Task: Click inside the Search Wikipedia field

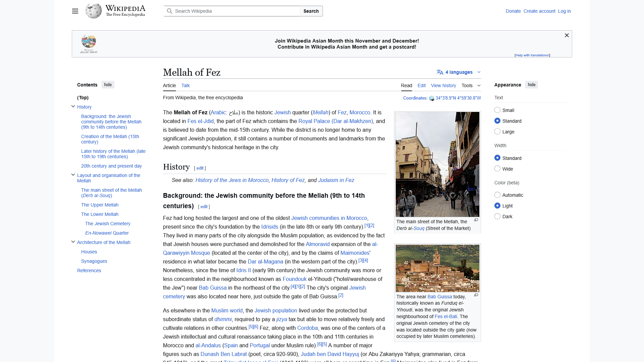Action: [x=235, y=11]
